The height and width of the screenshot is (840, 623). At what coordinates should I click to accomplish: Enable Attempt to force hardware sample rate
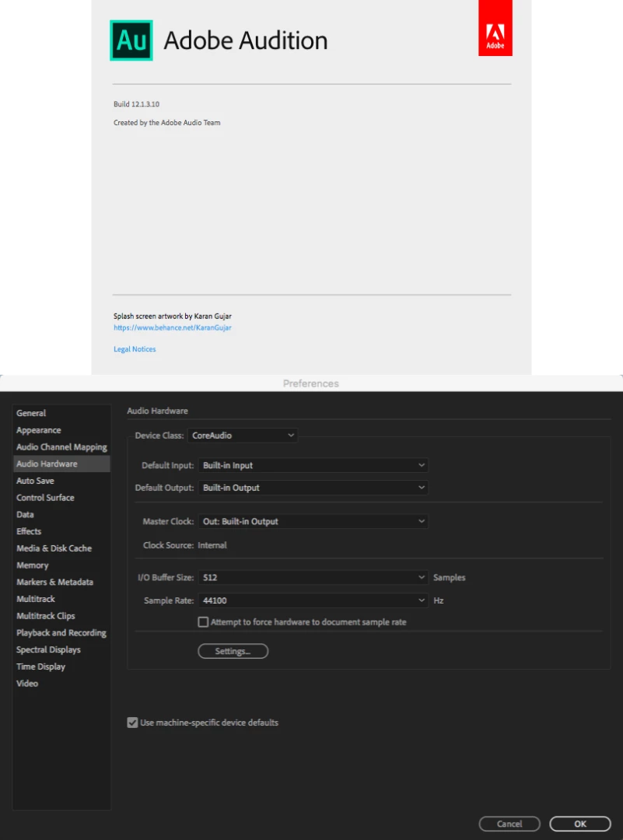point(203,622)
